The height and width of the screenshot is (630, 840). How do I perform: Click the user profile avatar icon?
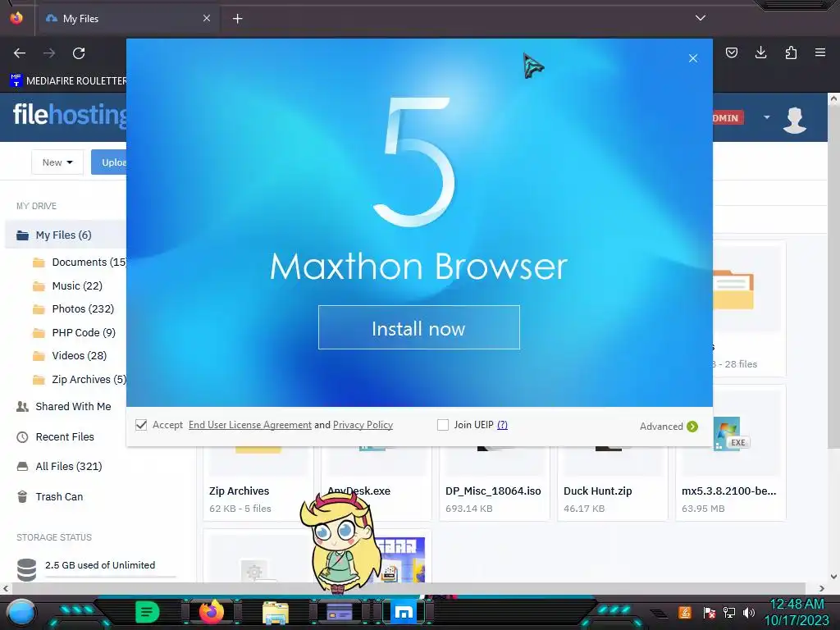794,120
